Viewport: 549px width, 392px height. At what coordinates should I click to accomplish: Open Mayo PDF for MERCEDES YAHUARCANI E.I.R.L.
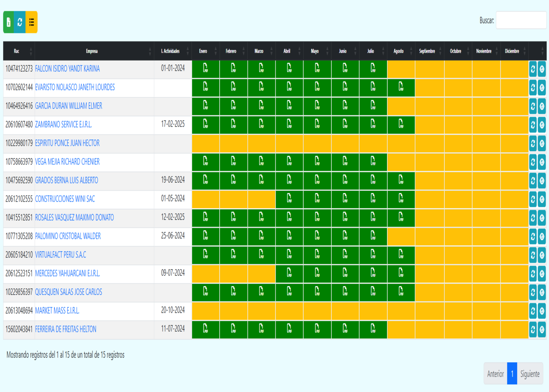[317, 273]
